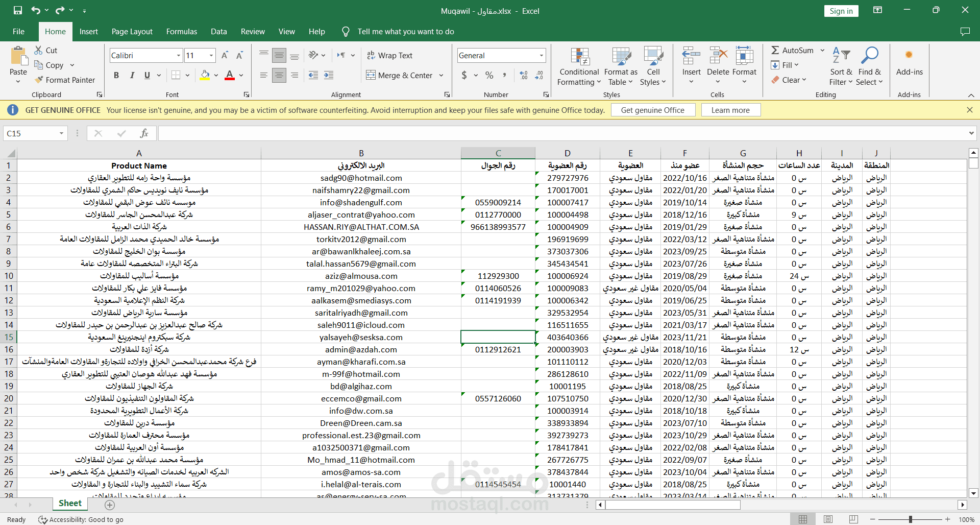The height and width of the screenshot is (525, 980).
Task: Expand the AutoSum dropdown arrow
Action: (x=822, y=50)
